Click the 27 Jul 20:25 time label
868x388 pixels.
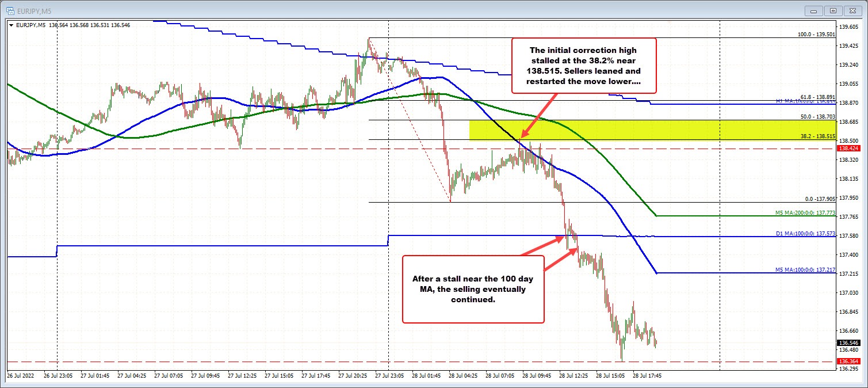click(x=354, y=375)
